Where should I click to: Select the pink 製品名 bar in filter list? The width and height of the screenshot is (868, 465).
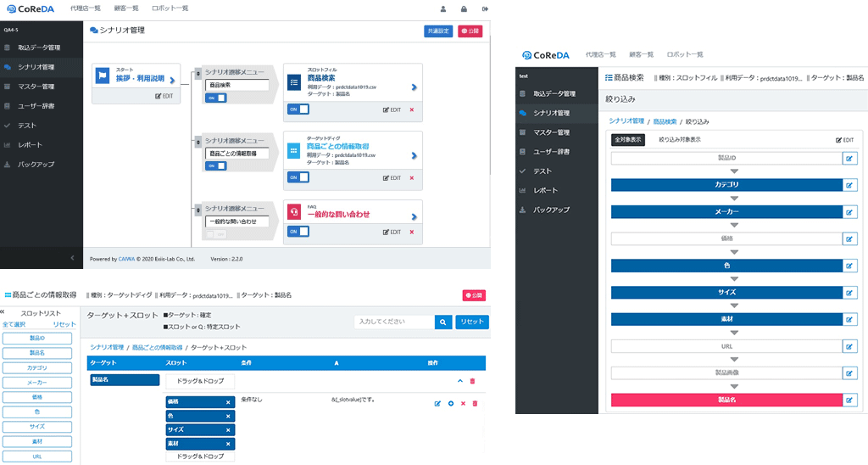pos(726,400)
